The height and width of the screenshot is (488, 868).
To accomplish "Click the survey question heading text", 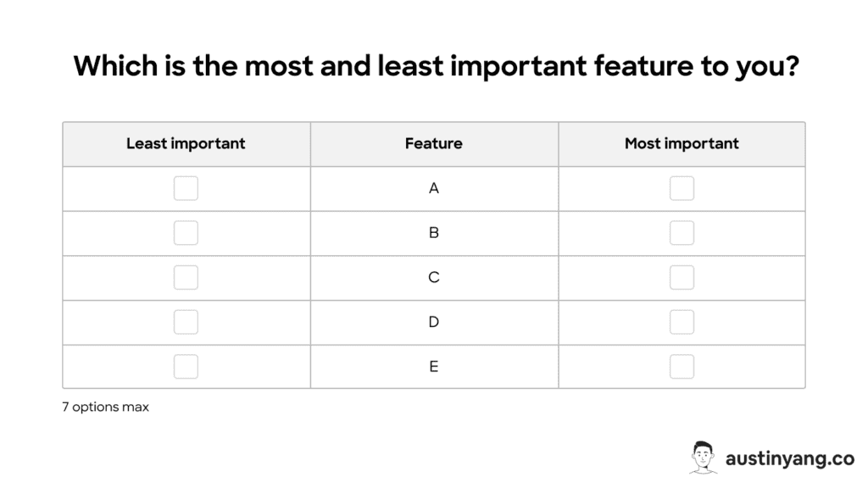I will click(437, 66).
